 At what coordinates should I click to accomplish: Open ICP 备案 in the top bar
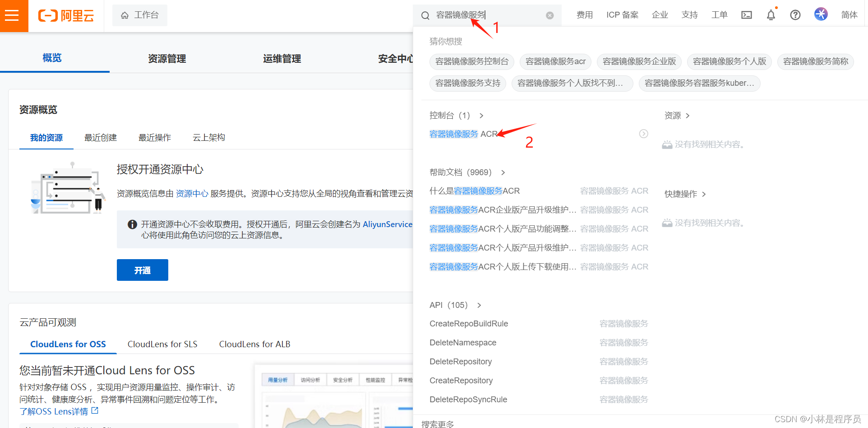(622, 15)
